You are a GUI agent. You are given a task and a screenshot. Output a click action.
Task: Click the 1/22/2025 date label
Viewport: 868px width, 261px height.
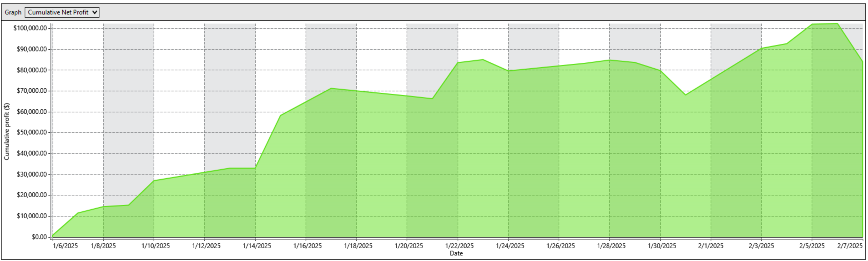(x=460, y=246)
